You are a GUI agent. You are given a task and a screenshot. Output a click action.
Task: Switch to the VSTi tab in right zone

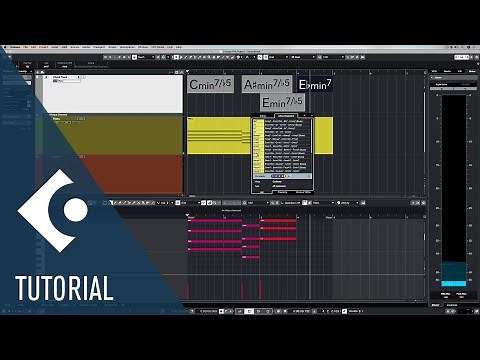pos(434,71)
